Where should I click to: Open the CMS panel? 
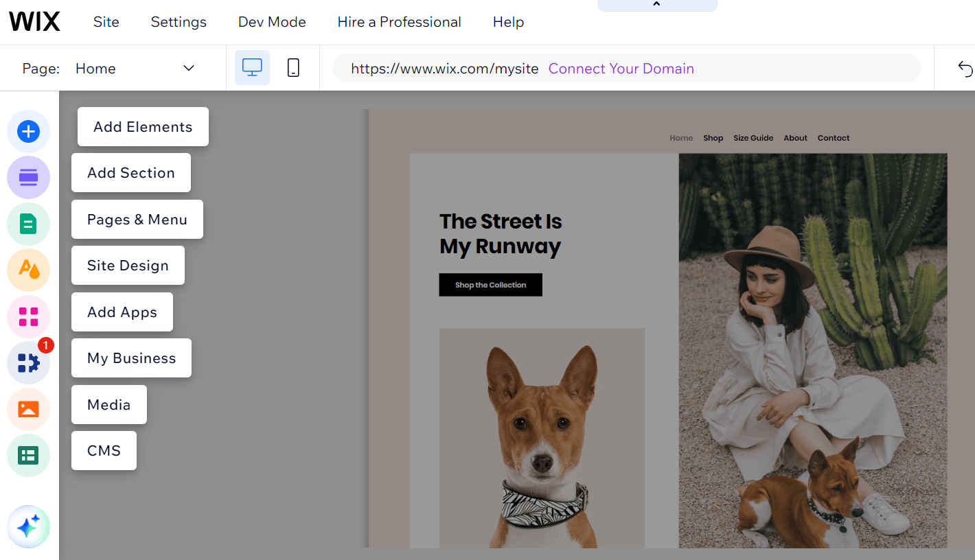tap(104, 450)
